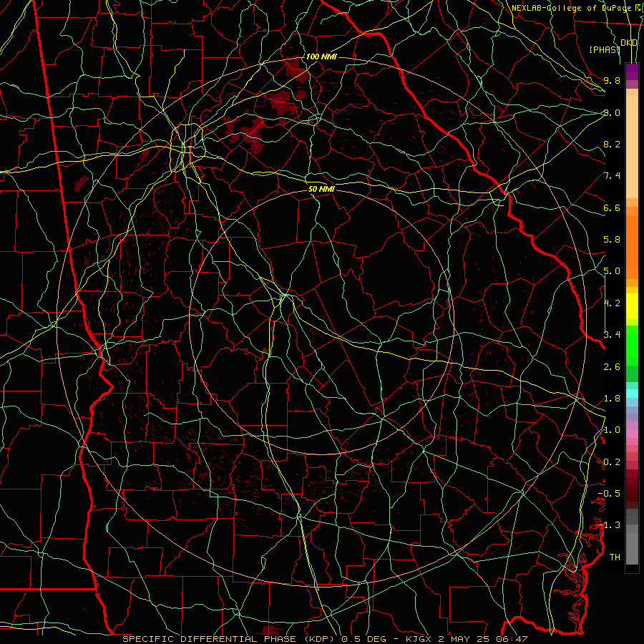
Task: Click the 8.2 value on the color scale
Action: coord(612,144)
